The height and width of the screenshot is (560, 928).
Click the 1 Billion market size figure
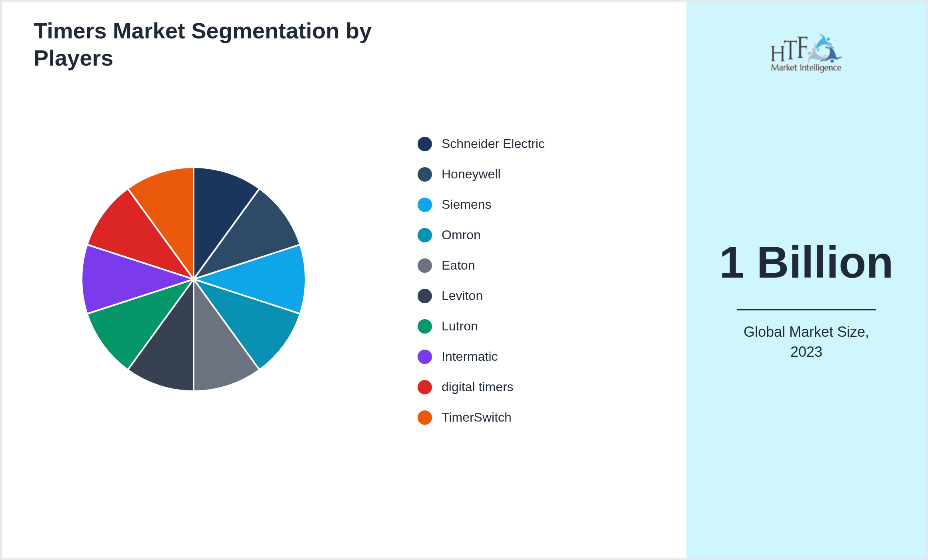coord(806,263)
